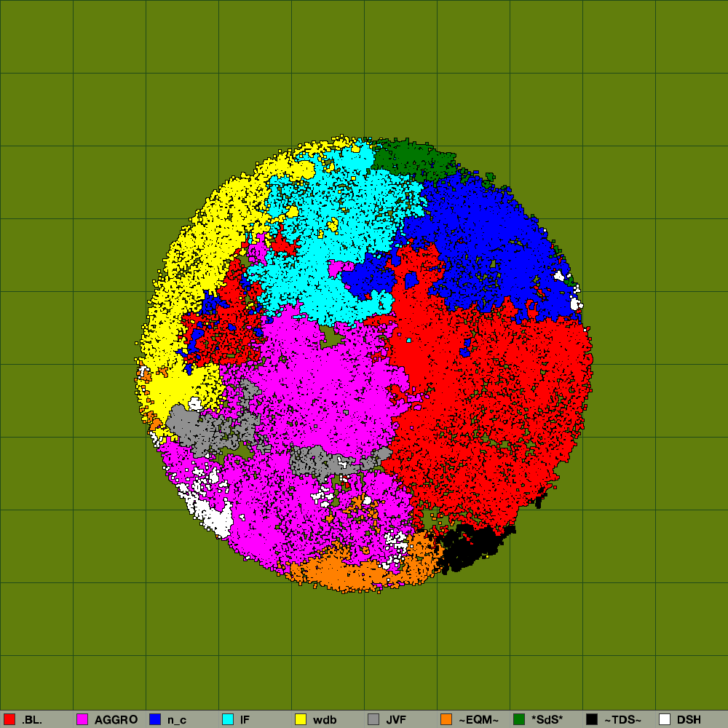728x728 pixels.
Task: Click the orange ~EQM~ legend swatch
Action: [446, 719]
